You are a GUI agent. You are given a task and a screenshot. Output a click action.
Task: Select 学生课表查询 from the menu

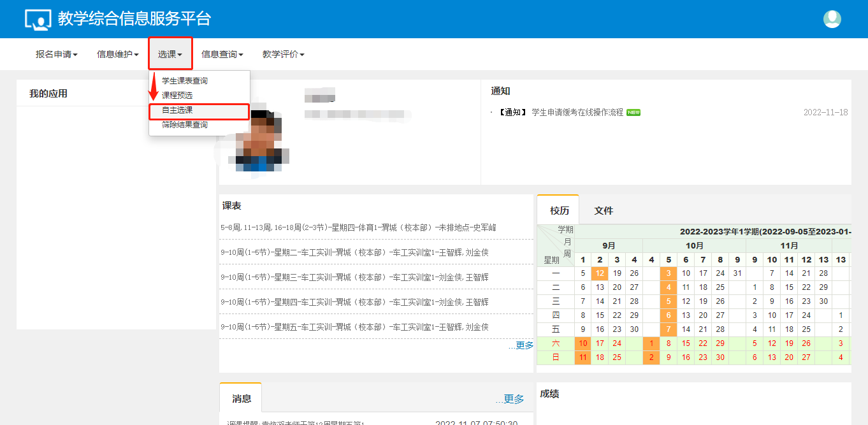point(185,81)
